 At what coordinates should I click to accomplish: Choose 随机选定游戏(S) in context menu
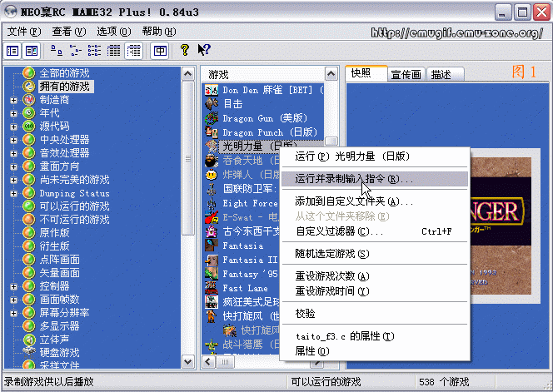coord(375,254)
